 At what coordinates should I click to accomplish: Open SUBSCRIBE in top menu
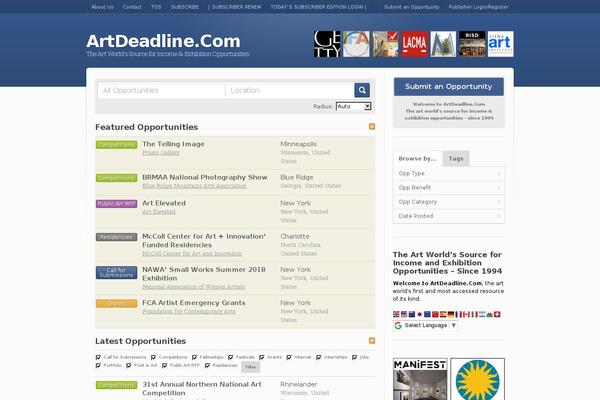185,7
